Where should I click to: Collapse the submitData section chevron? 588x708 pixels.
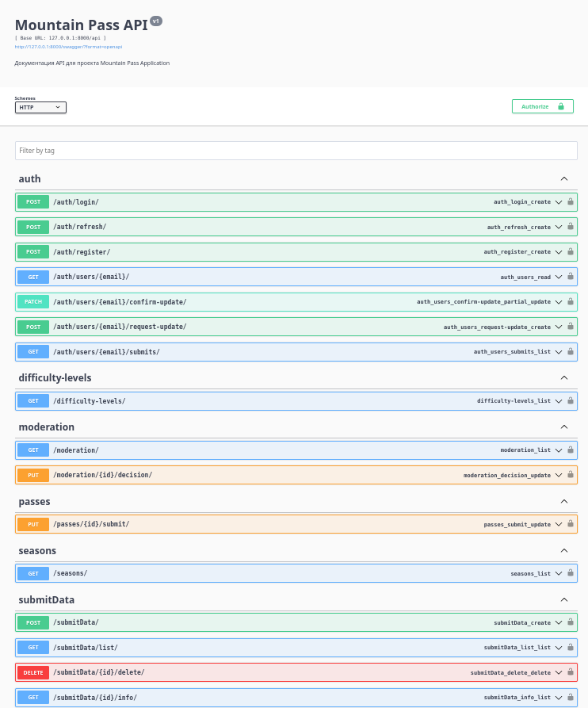(564, 599)
